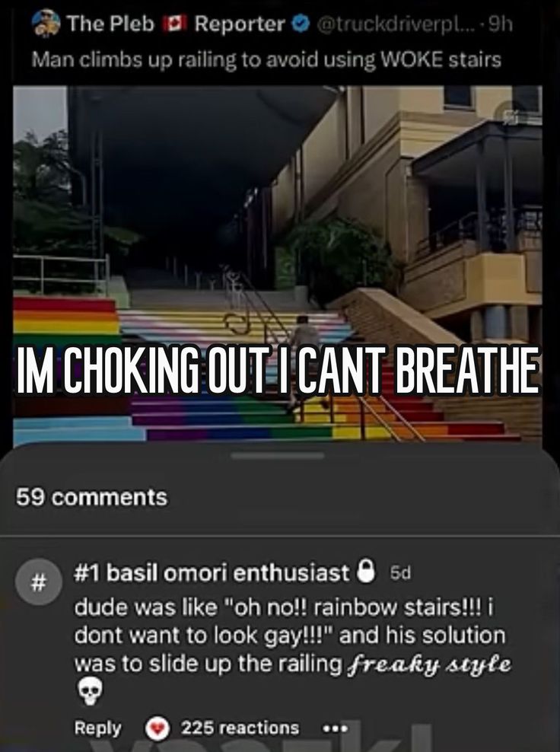Click The Pleb Reporter display name

pos(176,24)
